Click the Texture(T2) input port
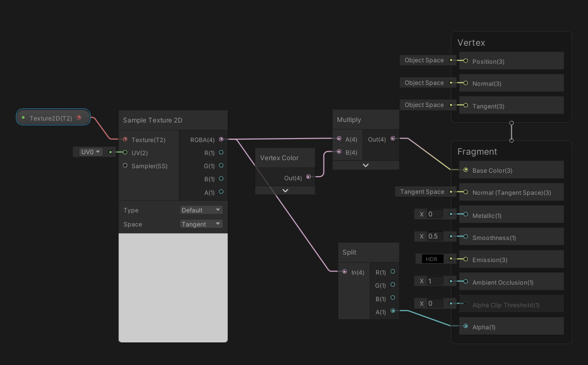Viewport: 588px width, 365px height. [125, 139]
